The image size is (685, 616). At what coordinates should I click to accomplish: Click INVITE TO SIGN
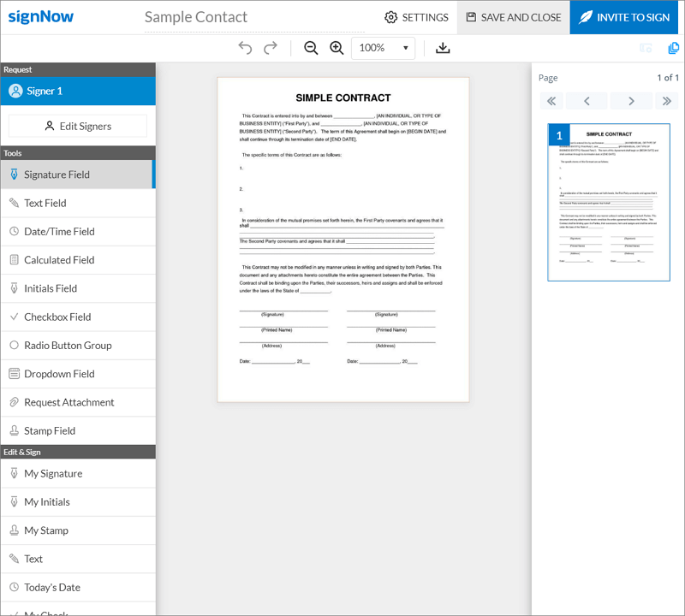[624, 17]
